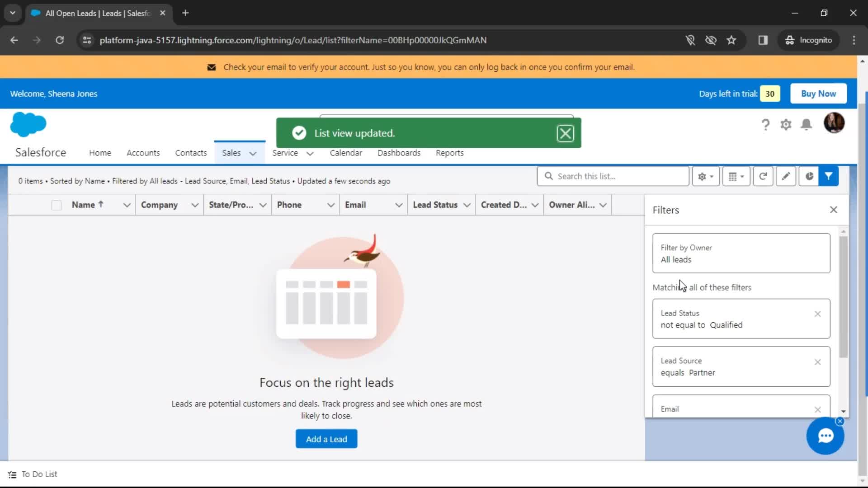Click the browser address bar URL
Viewport: 868px width, 488px height.
293,40
